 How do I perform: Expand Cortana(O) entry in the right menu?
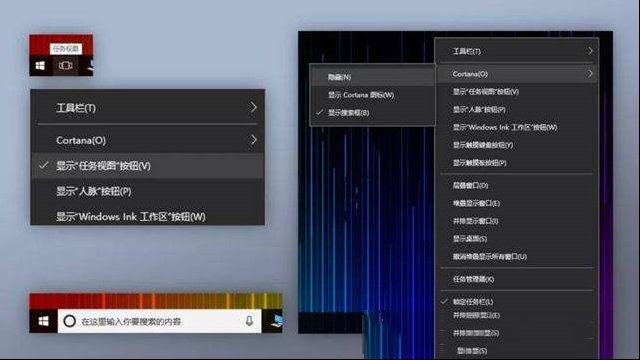(517, 74)
